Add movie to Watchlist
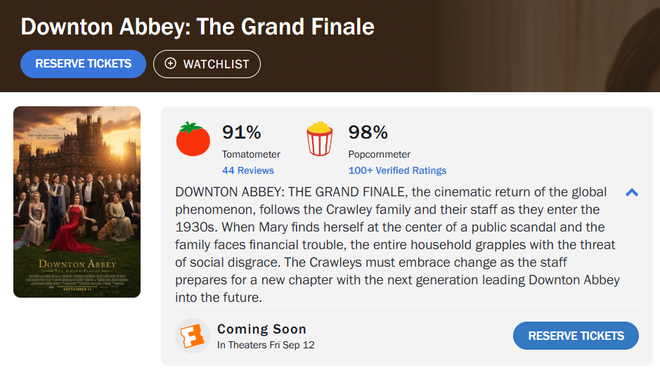The width and height of the screenshot is (660, 380). click(x=207, y=64)
